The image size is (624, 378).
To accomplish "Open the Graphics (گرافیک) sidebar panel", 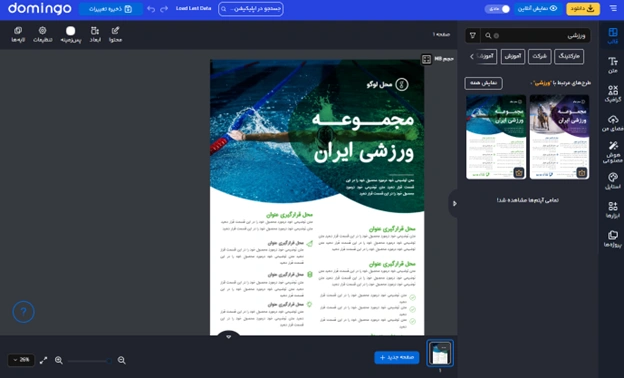I will [613, 94].
